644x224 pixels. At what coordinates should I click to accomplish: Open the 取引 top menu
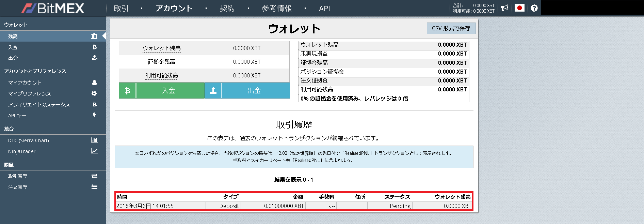click(x=121, y=9)
